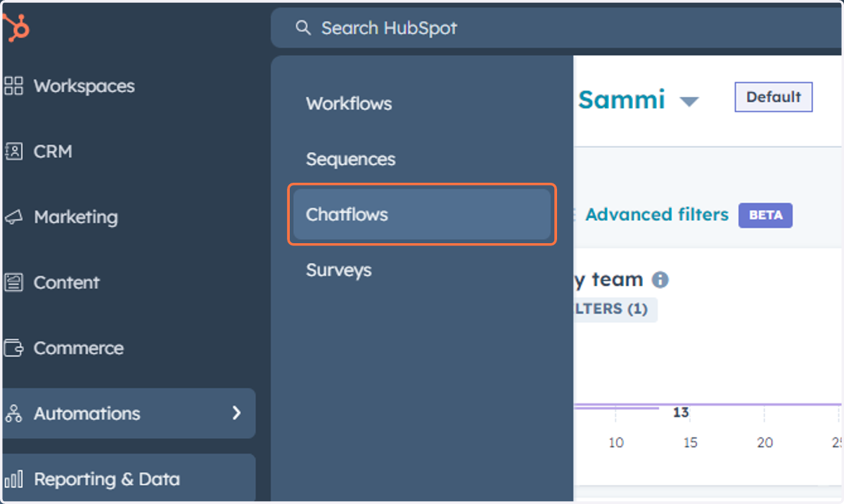The image size is (844, 504).
Task: Open Advanced filters link
Action: pyautogui.click(x=657, y=214)
